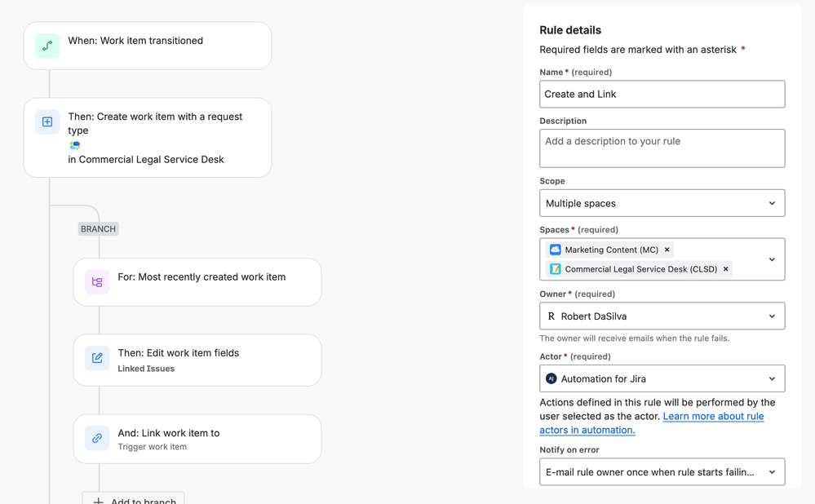Click the blue create work item plus icon
The height and width of the screenshot is (504, 815).
coord(47,122)
